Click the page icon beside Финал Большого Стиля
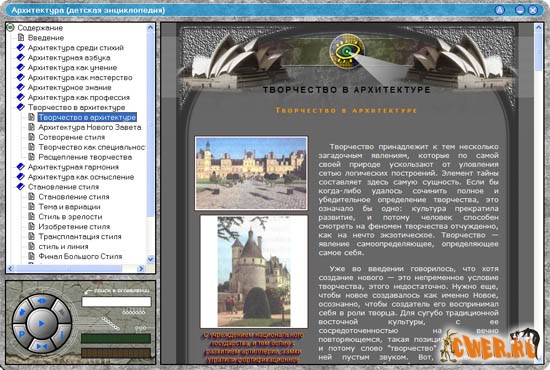The height and width of the screenshot is (370, 550). pyautogui.click(x=32, y=256)
